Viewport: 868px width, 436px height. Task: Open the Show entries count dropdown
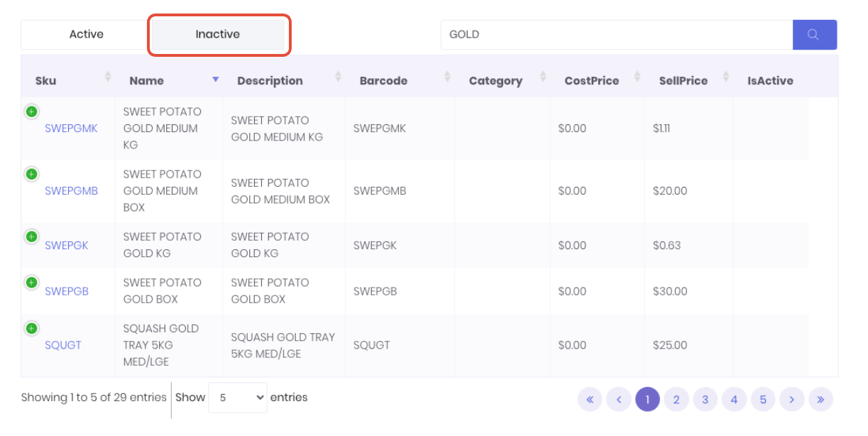click(237, 398)
